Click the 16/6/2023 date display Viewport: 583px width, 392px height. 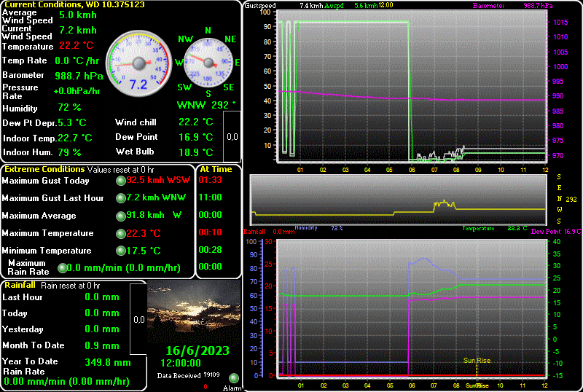[192, 350]
